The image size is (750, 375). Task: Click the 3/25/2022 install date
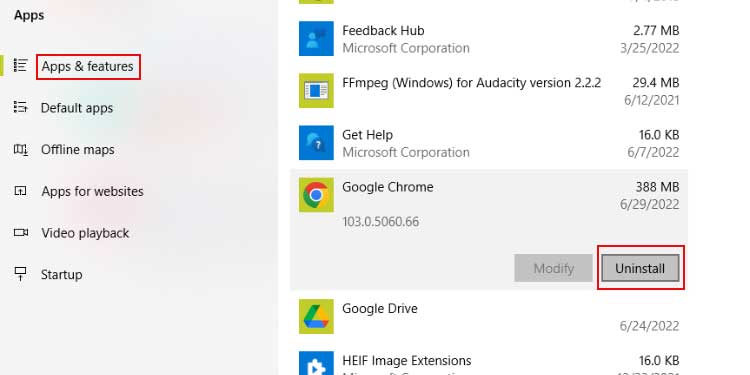[x=650, y=48]
